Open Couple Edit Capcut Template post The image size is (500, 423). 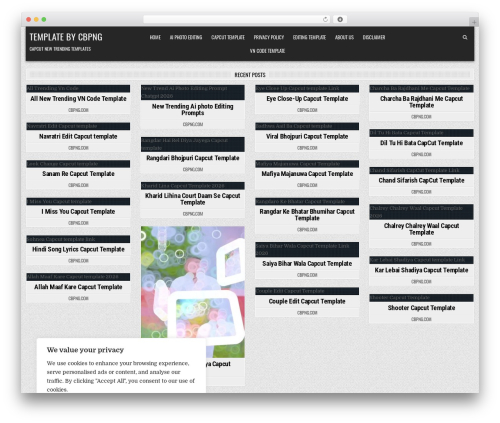pyautogui.click(x=307, y=301)
